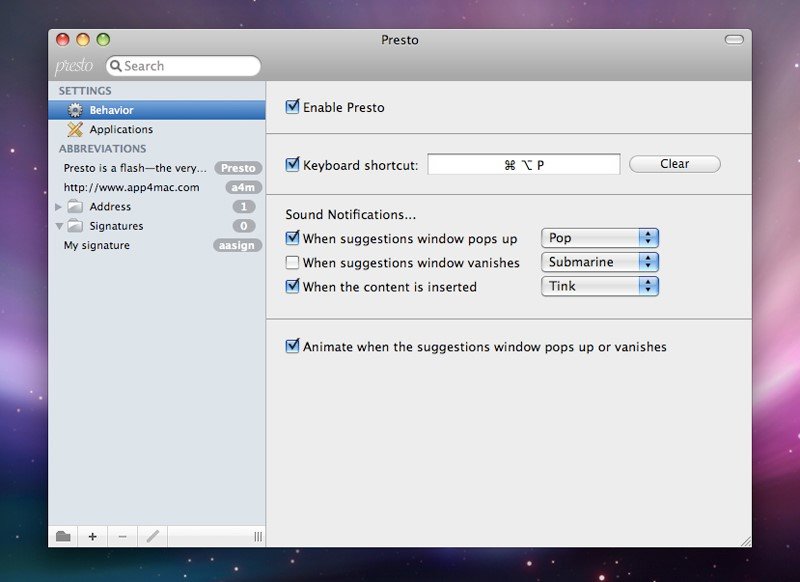Viewport: 800px width, 582px height.
Task: Select the 'http://www.app4mac.com' abbreviation row
Action: (x=157, y=187)
